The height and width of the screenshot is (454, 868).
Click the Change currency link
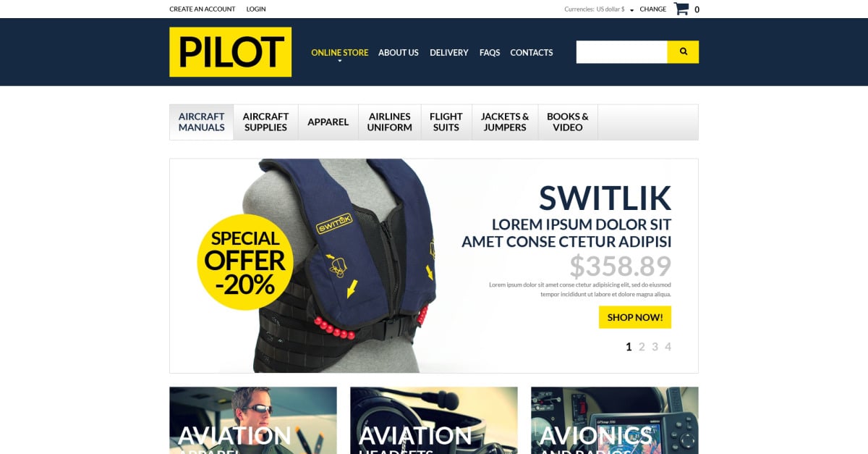click(653, 9)
